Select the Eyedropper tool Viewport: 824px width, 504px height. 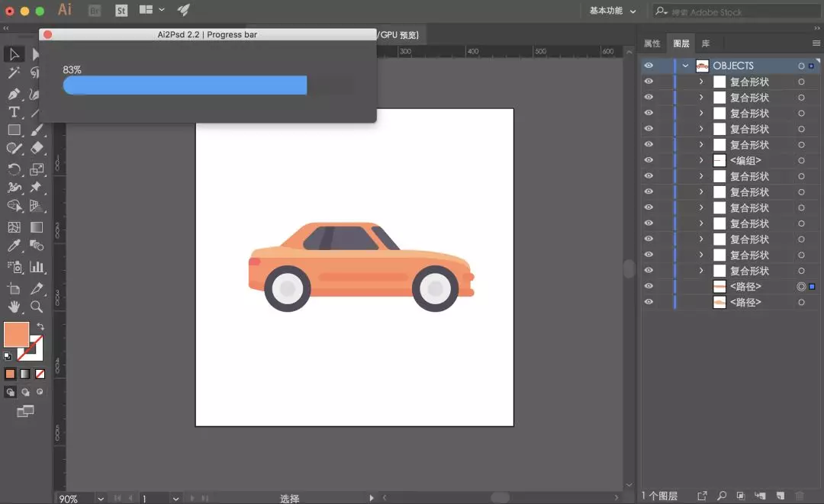coord(14,246)
